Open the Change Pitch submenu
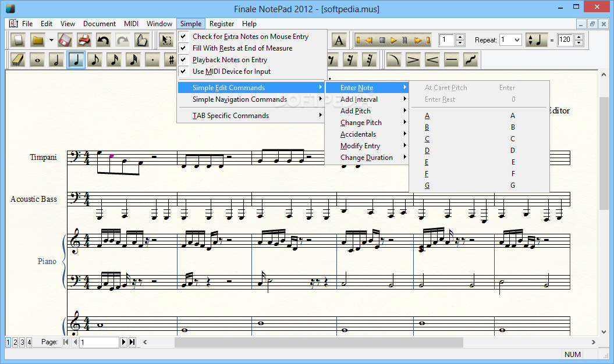614x364 pixels. 367,123
